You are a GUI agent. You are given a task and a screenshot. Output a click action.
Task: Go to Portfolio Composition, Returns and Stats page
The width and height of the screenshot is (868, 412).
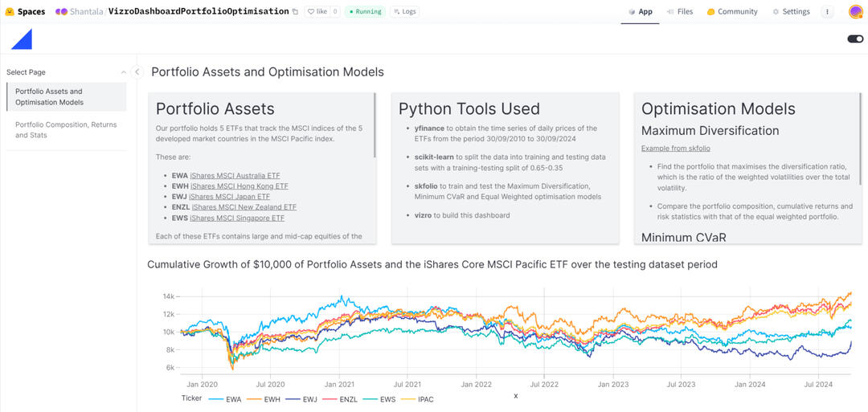pyautogui.click(x=66, y=130)
